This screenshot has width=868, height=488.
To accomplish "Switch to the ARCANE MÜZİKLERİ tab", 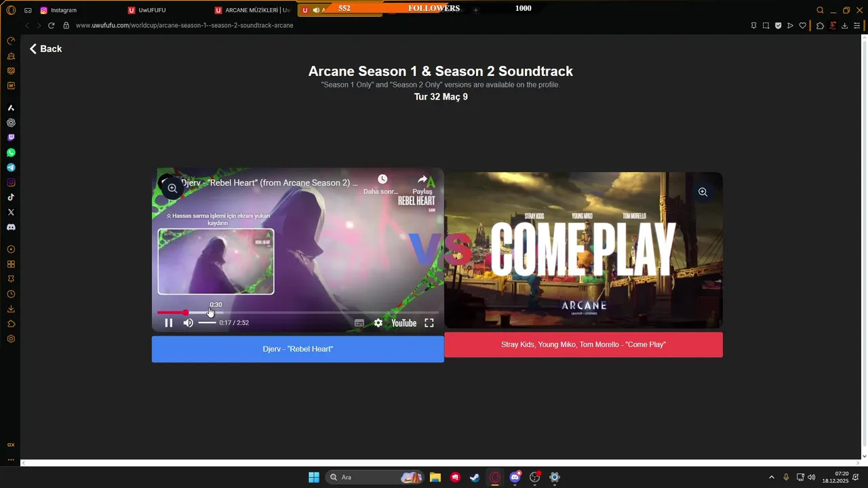I will 254,10.
